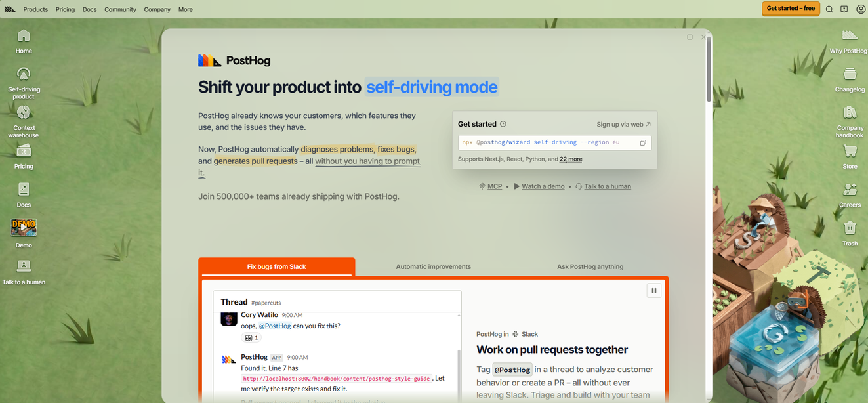Click the Work on pull requests together heading

pyautogui.click(x=552, y=350)
